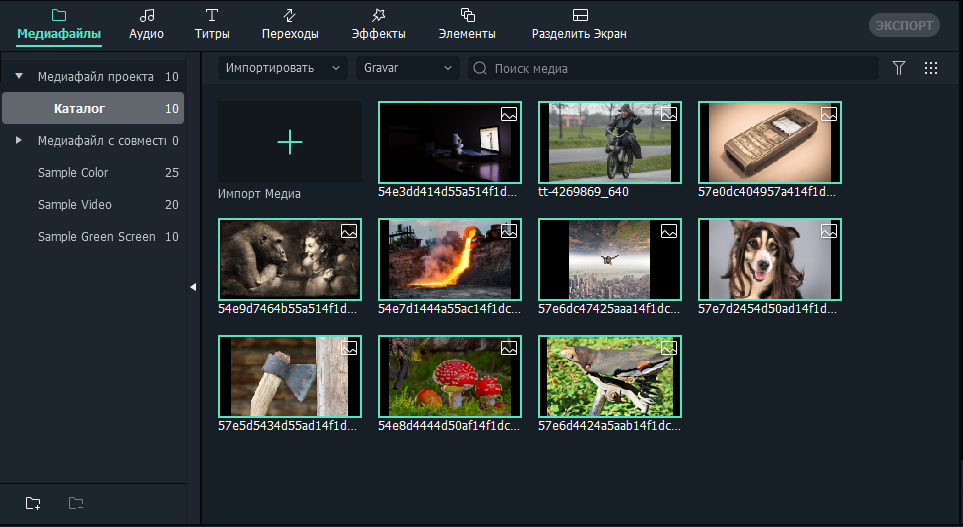Click image icon on gorilla thumbnail
Image resolution: width=963 pixels, height=527 pixels.
click(349, 230)
